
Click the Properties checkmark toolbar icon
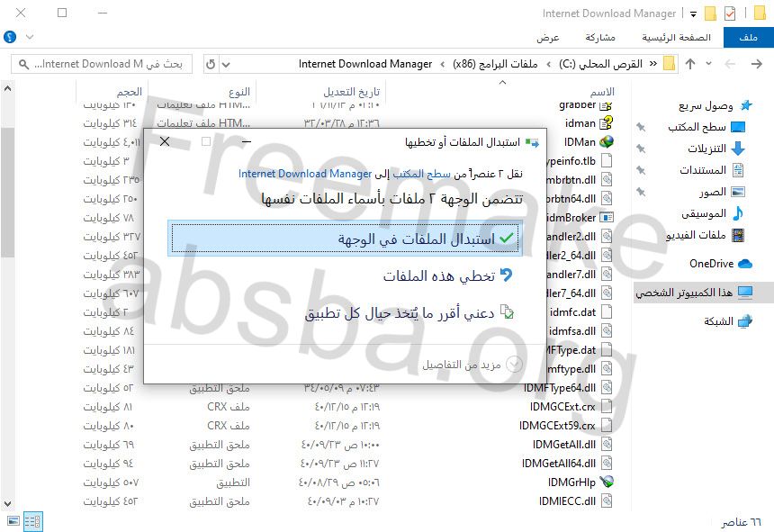coord(730,14)
